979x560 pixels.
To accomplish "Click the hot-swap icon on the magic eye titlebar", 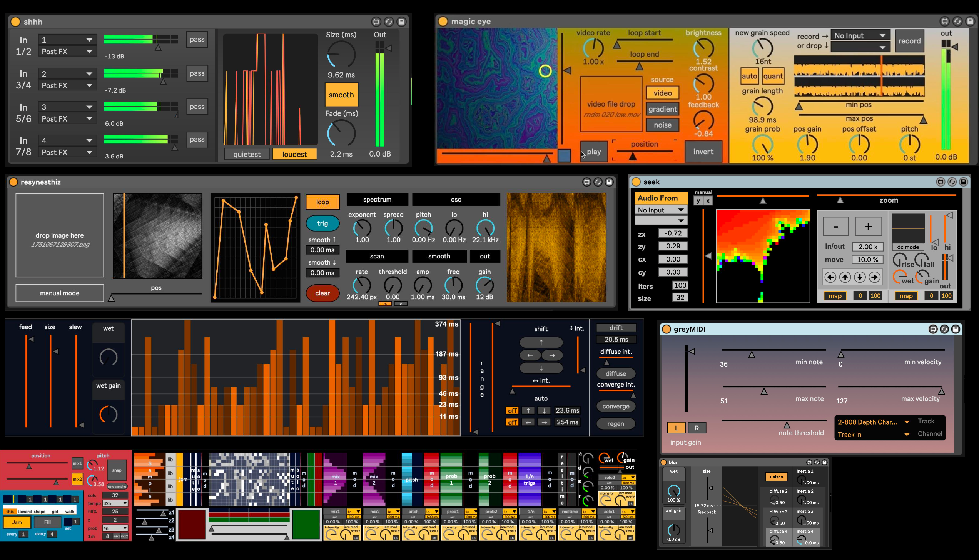I will click(x=957, y=22).
